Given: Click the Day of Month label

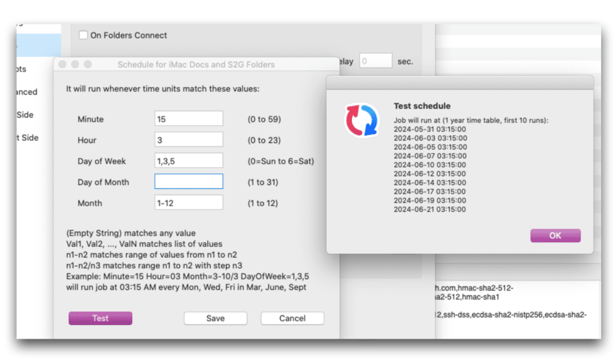Looking at the screenshot, I should (x=103, y=182).
